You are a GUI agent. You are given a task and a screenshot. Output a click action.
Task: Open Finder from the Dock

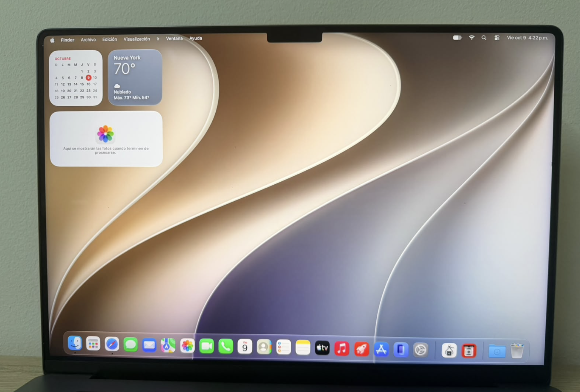(x=75, y=343)
